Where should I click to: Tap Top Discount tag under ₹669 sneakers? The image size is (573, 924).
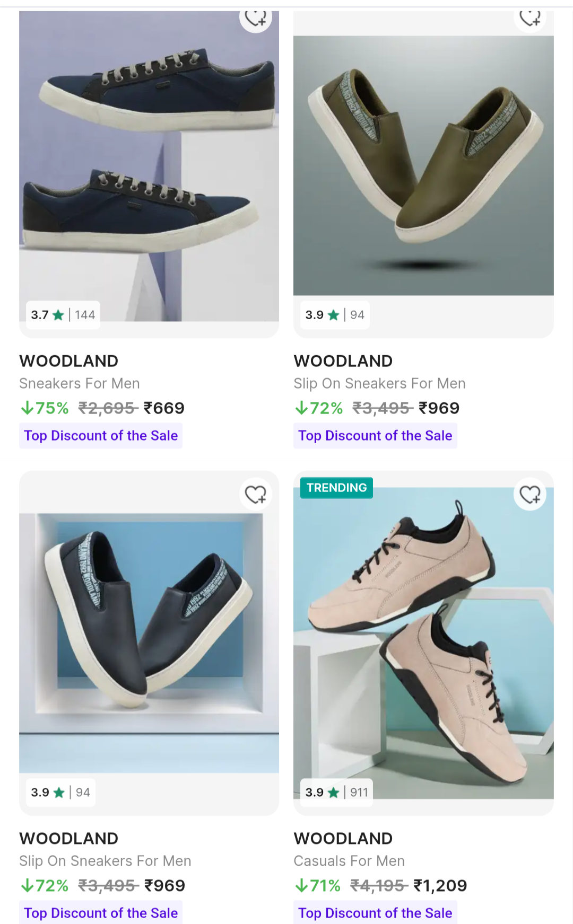[x=101, y=436]
